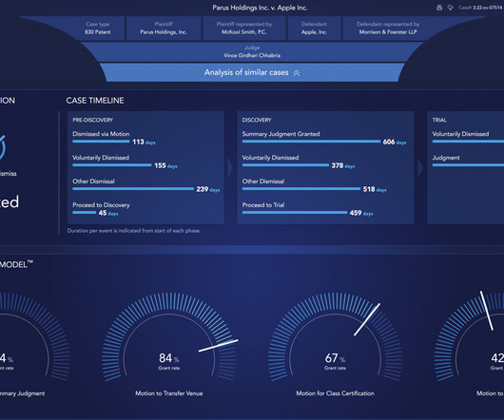Click the TRIAL panel label
Image resolution: width=504 pixels, height=420 pixels.
[439, 120]
